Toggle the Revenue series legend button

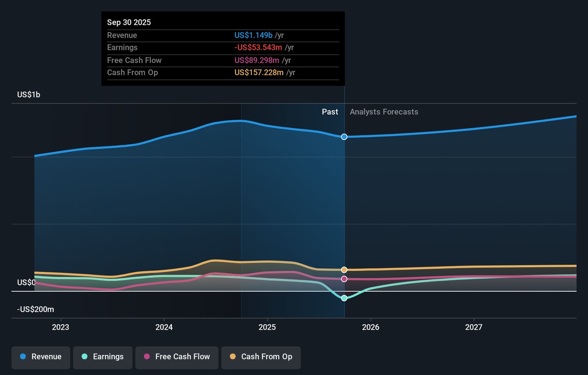pyautogui.click(x=41, y=357)
